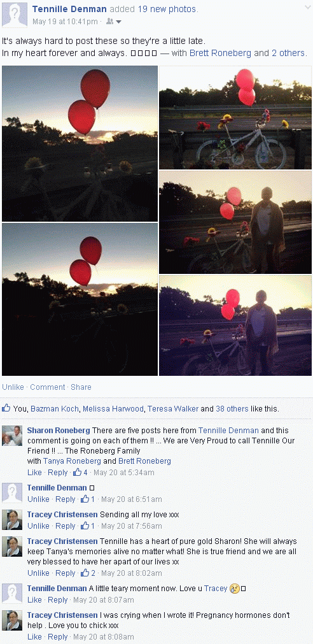
Task: View the 2 likes on the 'heart of pure gold' comment
Action: [x=88, y=573]
